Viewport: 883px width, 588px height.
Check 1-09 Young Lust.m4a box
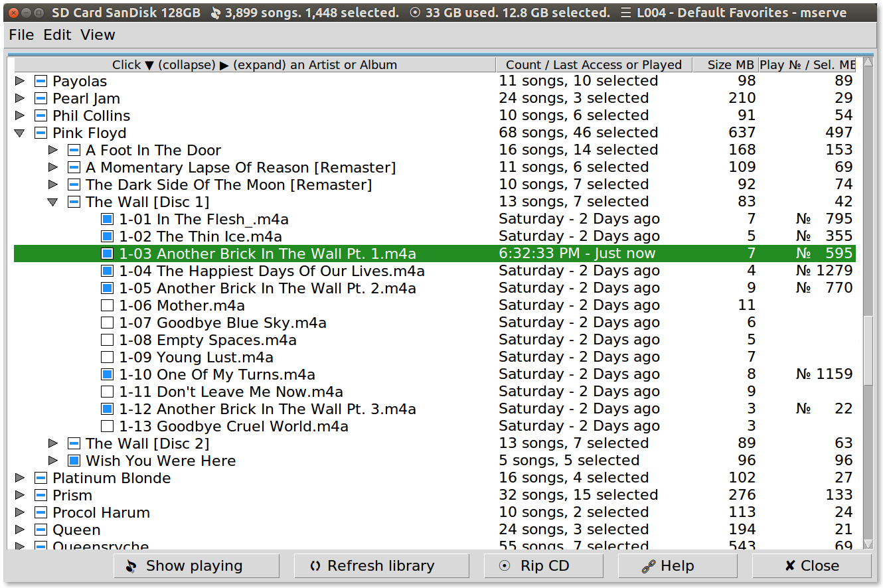point(107,357)
